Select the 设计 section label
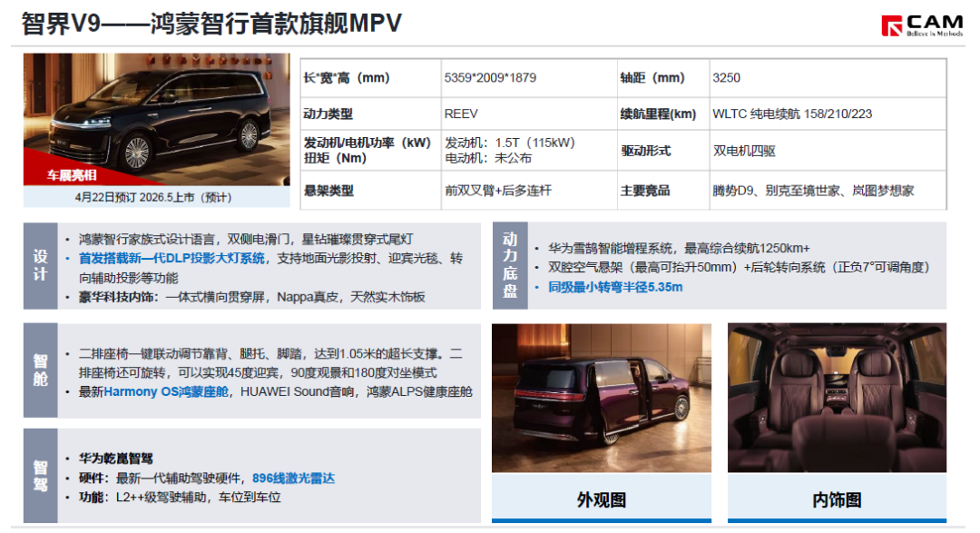Image resolution: width=980 pixels, height=533 pixels. 41,266
